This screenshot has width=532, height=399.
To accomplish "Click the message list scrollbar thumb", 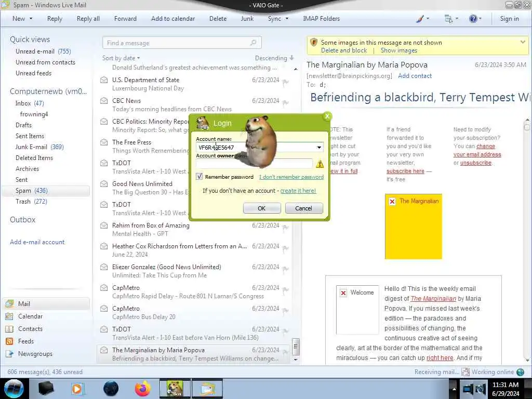I will point(296,347).
